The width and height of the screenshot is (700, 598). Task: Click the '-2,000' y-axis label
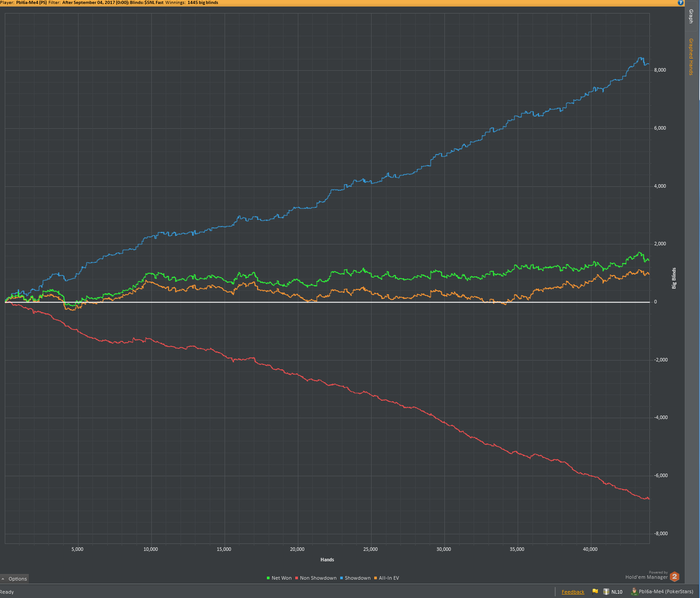(661, 360)
